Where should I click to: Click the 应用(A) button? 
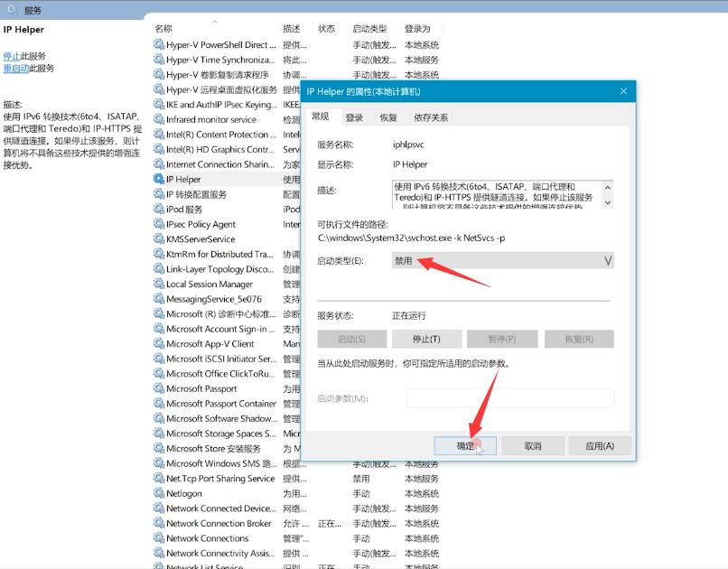pos(600,446)
